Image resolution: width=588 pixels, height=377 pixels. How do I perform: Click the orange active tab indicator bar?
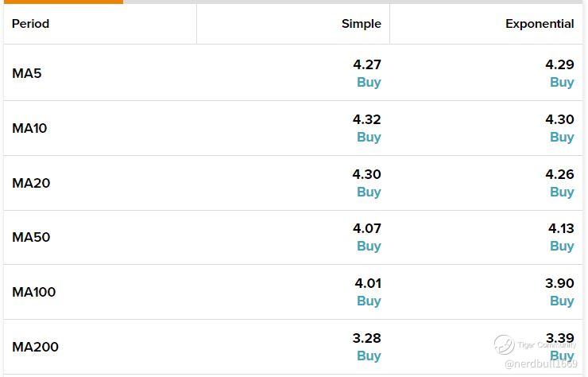pyautogui.click(x=62, y=2)
